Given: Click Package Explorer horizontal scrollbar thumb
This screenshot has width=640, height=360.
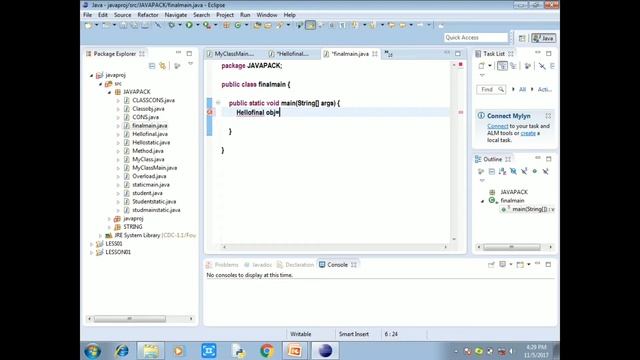Looking at the screenshot, I should pyautogui.click(x=130, y=318).
